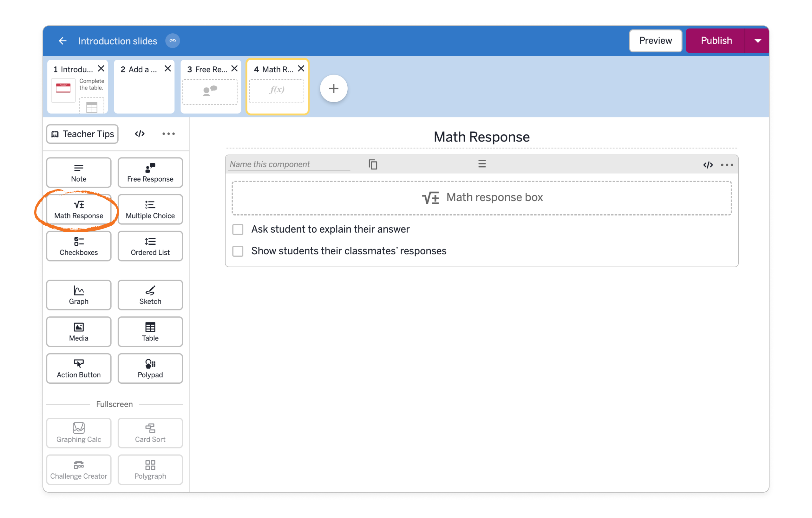812x518 pixels.
Task: Enable Show students their classmates' responses
Action: 238,251
